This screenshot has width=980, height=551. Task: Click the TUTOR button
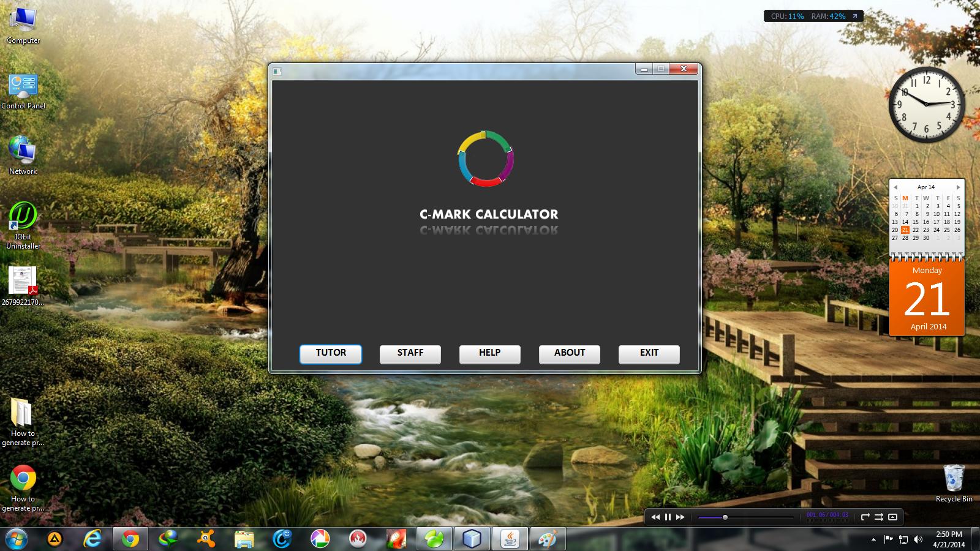(x=330, y=353)
